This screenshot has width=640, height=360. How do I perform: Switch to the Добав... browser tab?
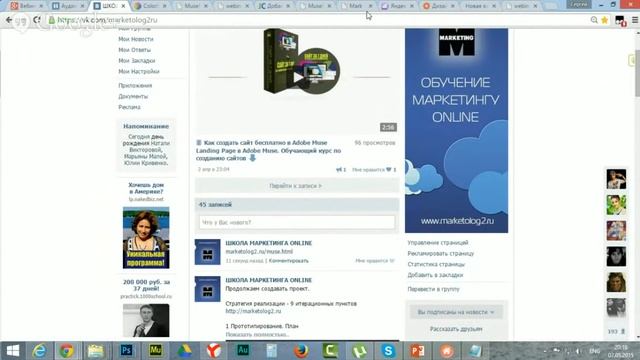pyautogui.click(x=274, y=6)
